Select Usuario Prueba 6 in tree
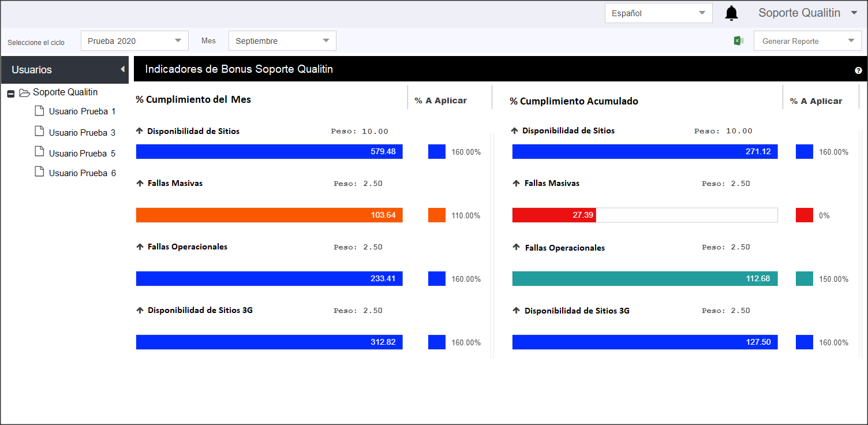868x425 pixels. [82, 173]
